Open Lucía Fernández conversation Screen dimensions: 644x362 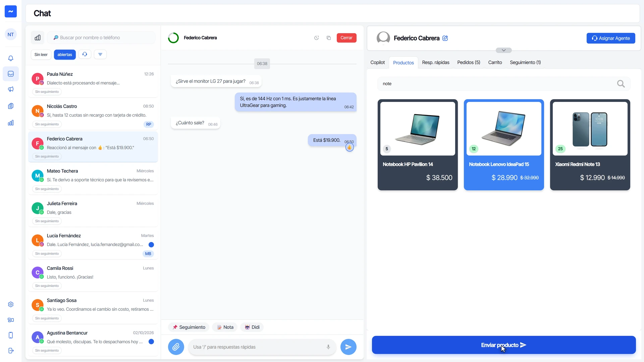click(93, 244)
